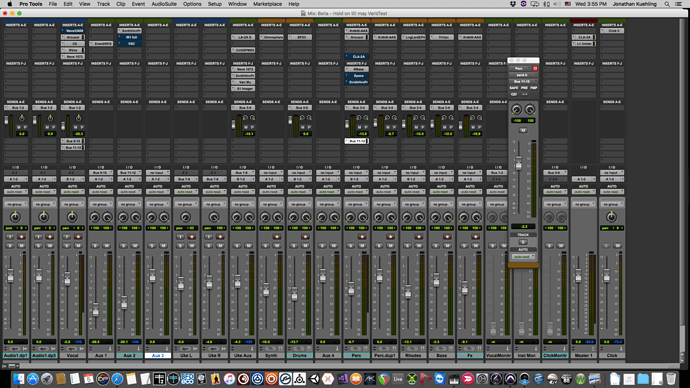Toggle PRE fader in the send window
This screenshot has height=388, width=690.
point(524,88)
